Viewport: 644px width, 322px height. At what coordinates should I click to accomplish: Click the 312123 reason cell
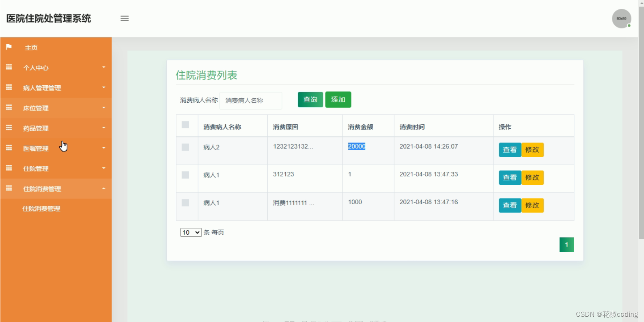coord(283,174)
